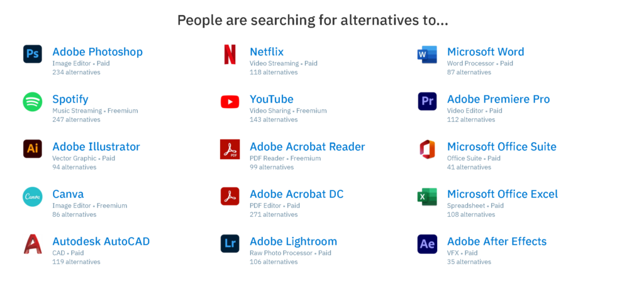
Task: Click the Adobe After Effects Ae icon
Action: [x=427, y=244]
